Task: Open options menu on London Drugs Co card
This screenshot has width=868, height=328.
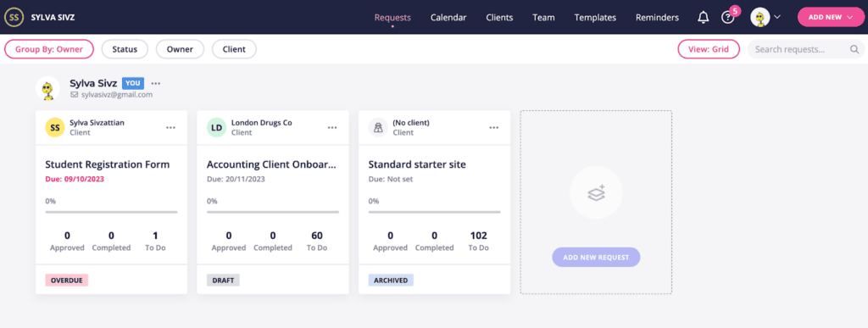Action: tap(332, 128)
